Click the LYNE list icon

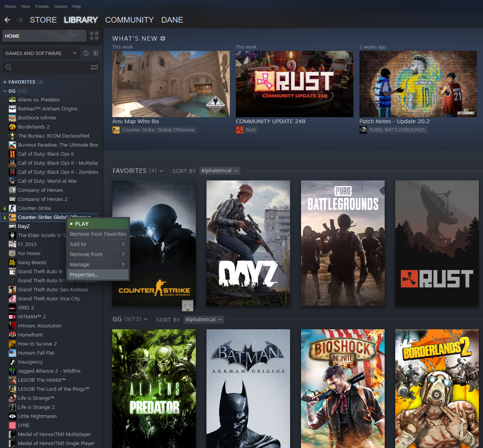click(x=12, y=425)
